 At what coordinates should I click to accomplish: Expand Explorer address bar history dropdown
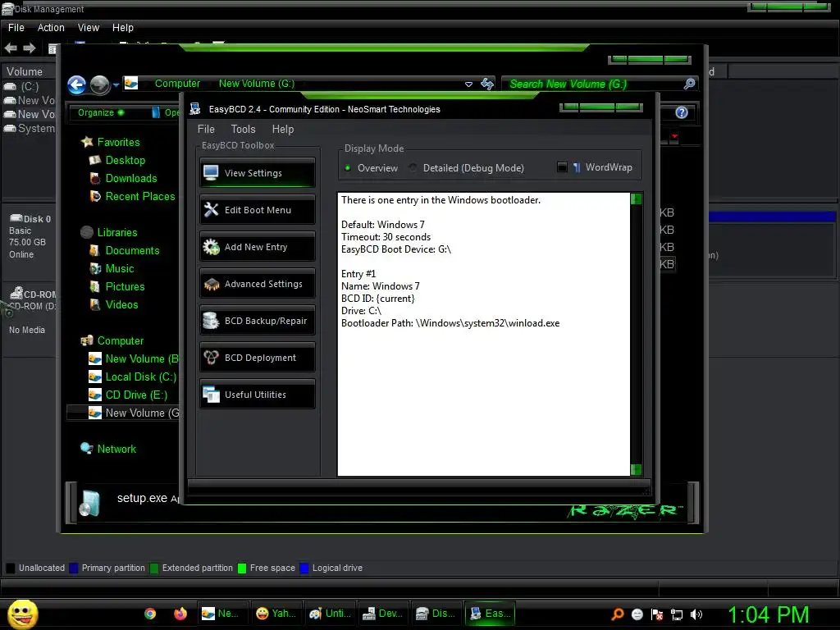pos(468,84)
